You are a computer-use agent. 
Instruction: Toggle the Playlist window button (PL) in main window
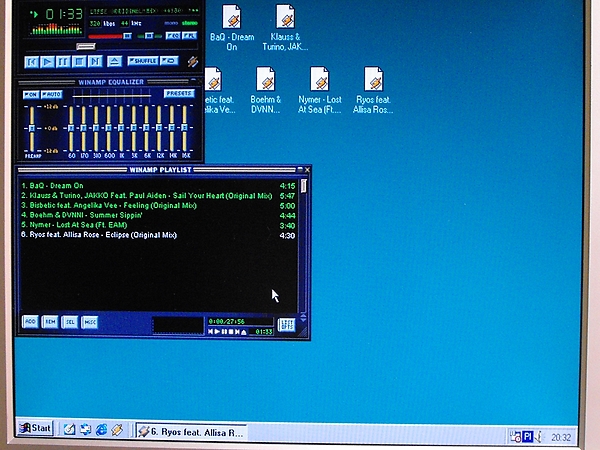click(x=190, y=36)
